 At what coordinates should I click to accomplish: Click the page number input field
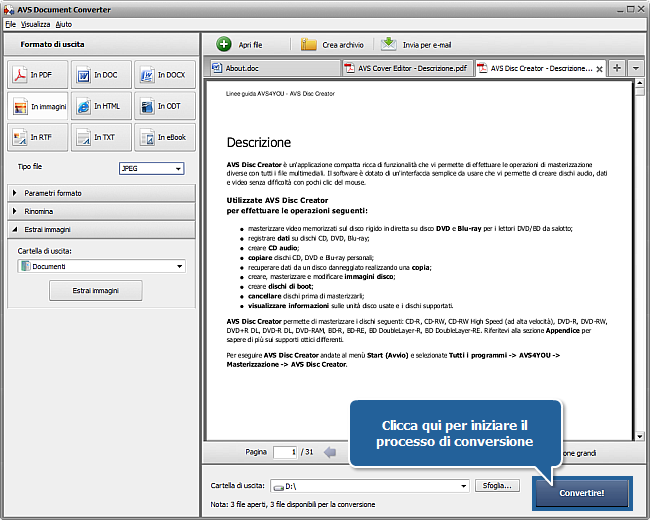[x=286, y=452]
